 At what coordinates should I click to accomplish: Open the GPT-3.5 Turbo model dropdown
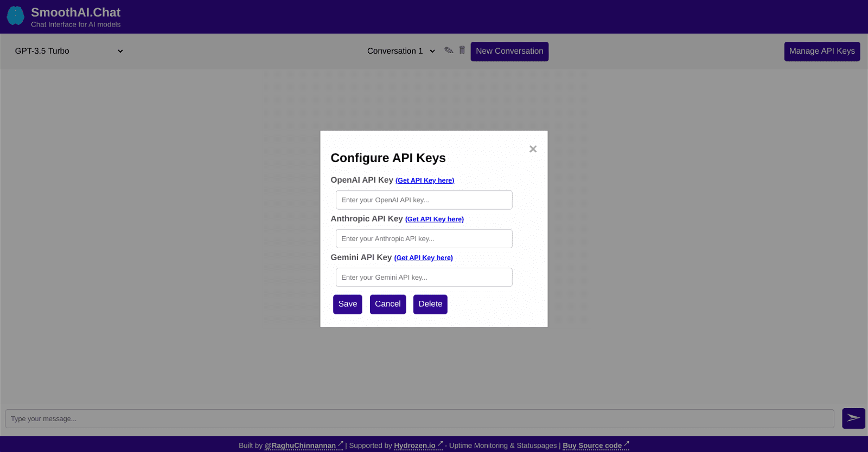[x=69, y=51]
